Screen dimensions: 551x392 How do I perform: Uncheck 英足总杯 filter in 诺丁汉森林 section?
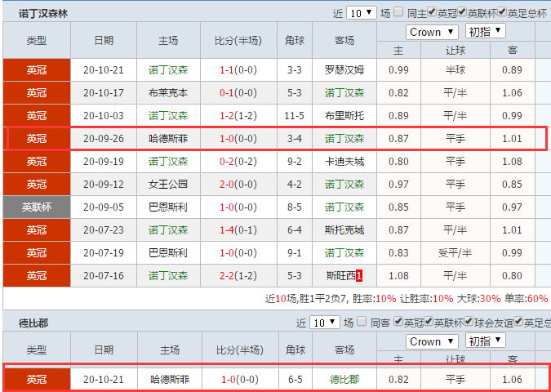tap(503, 12)
